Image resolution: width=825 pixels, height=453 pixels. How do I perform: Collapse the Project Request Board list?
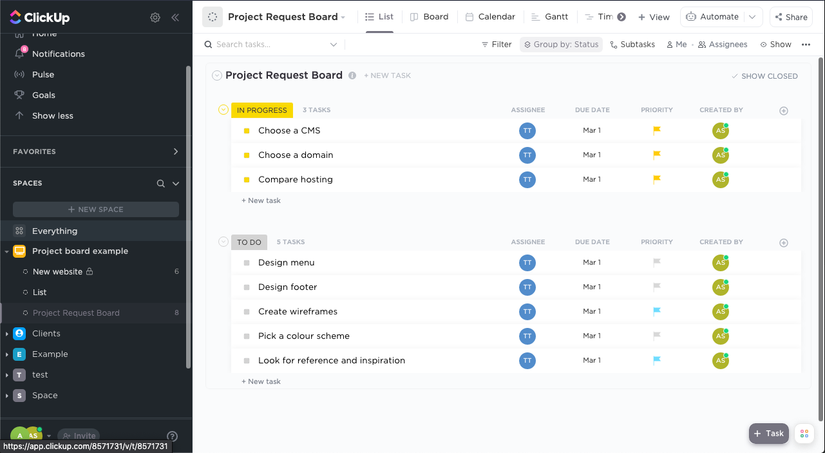click(x=217, y=76)
